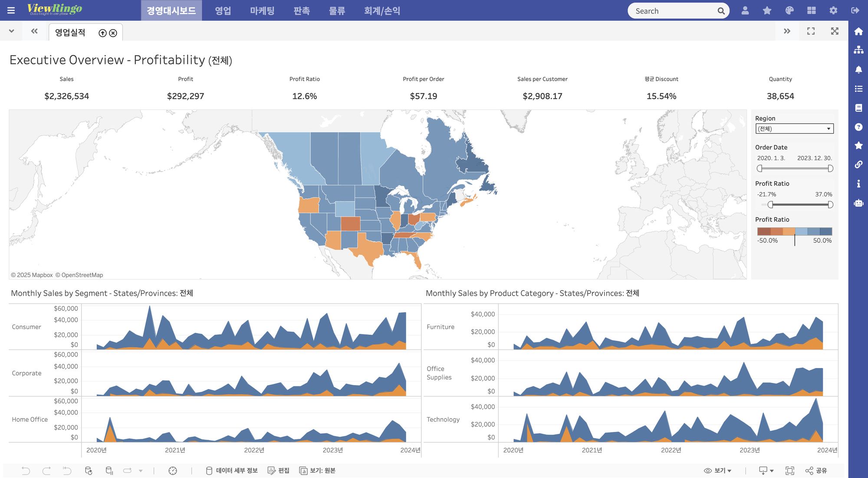The height and width of the screenshot is (478, 868).
Task: Click the Order Date slider start handle
Action: pyautogui.click(x=759, y=168)
